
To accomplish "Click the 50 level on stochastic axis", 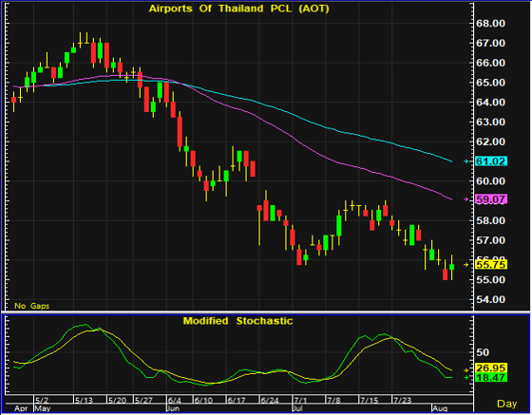I will [483, 352].
